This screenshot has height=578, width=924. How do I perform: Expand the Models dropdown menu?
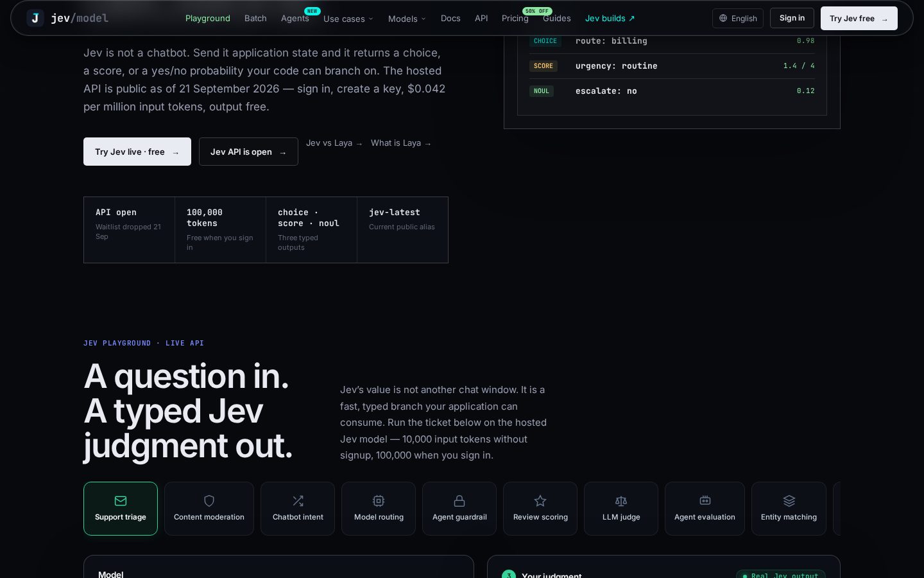coord(407,19)
